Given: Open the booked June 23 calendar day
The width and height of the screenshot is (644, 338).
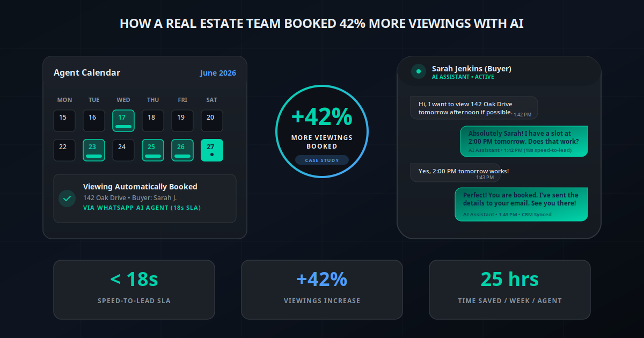Looking at the screenshot, I should point(94,150).
